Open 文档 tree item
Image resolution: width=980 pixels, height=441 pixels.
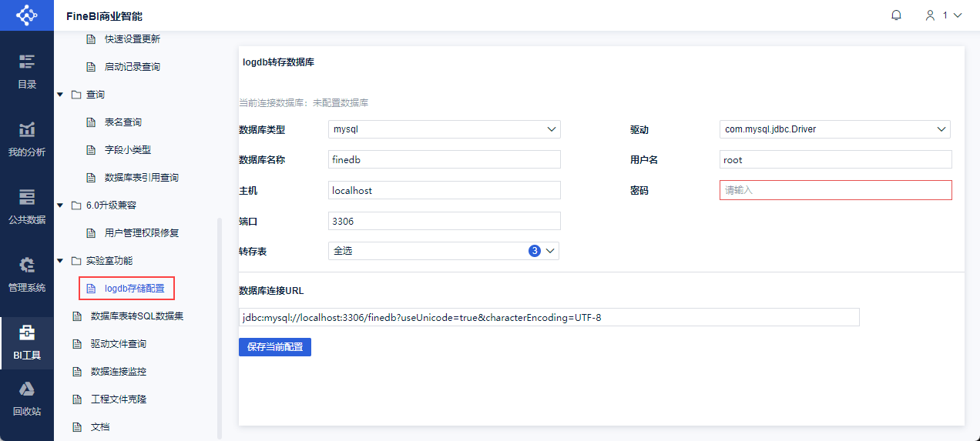pos(100,427)
